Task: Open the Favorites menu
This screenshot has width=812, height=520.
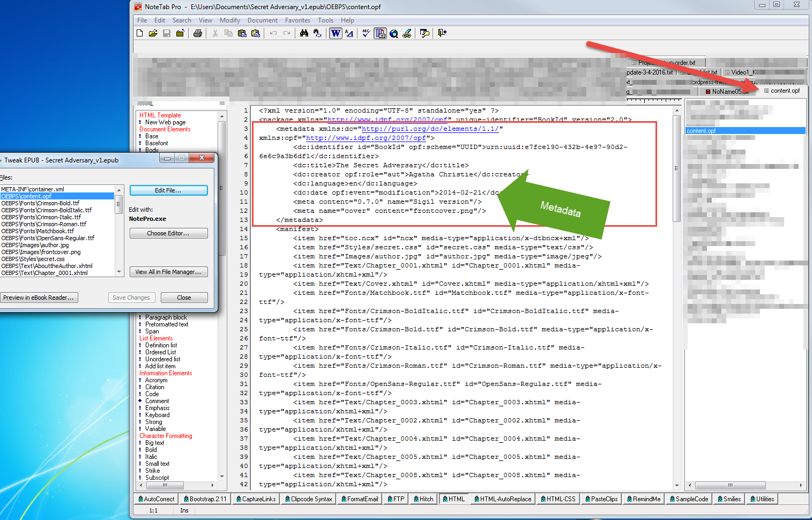Action: click(x=297, y=20)
